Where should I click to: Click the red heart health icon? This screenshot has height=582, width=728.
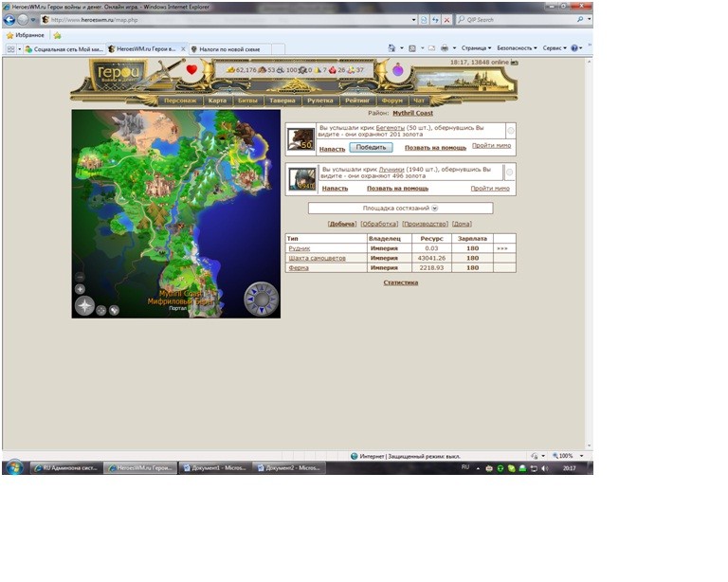[x=191, y=70]
